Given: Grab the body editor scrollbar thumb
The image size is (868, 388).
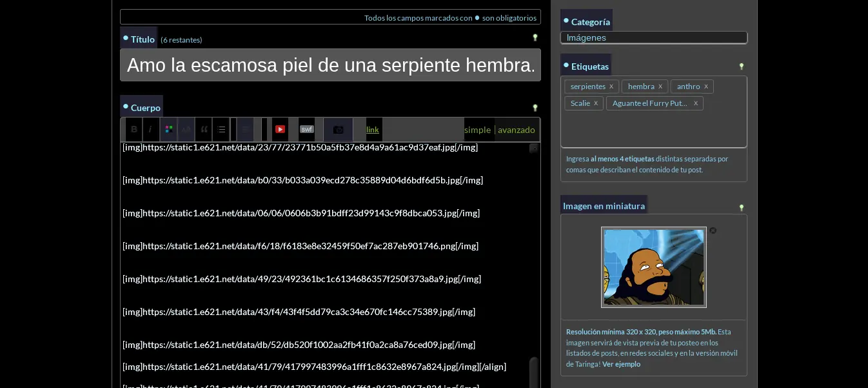Looking at the screenshot, I should click(533, 373).
